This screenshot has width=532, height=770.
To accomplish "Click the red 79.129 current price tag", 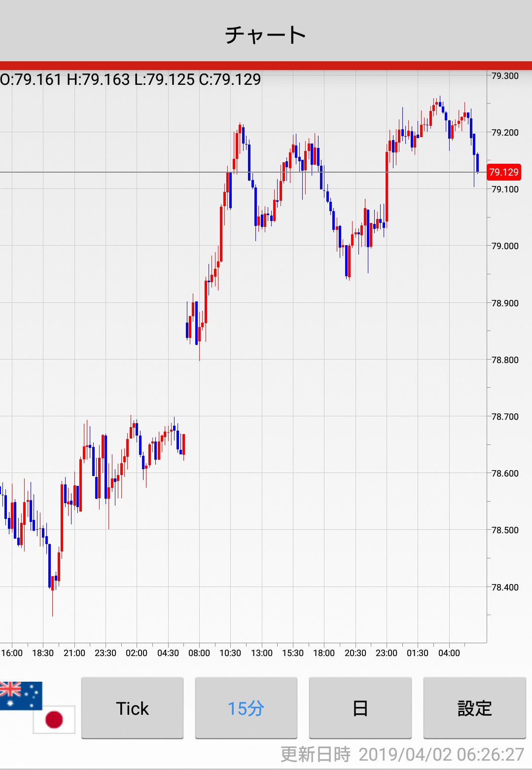I will tap(503, 172).
